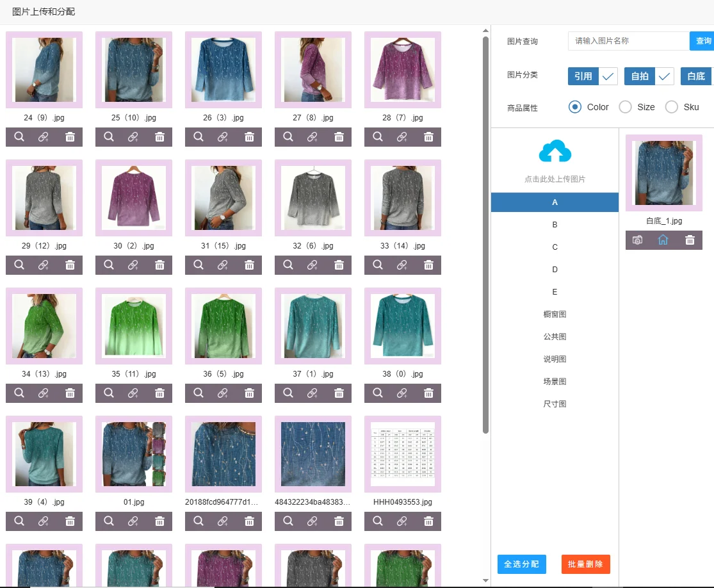714x588 pixels.
Task: Toggle the 引用 category checkbox
Action: coord(608,76)
